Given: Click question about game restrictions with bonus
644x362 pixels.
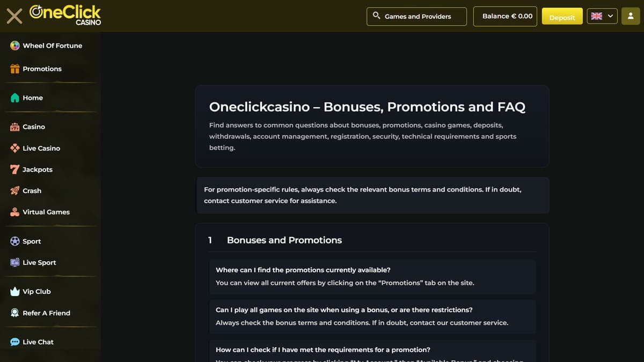Looking at the screenshot, I should coord(344,309).
